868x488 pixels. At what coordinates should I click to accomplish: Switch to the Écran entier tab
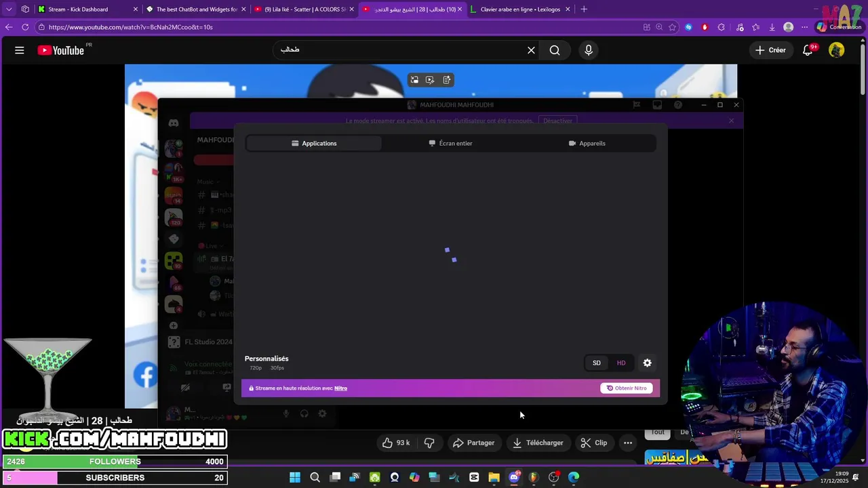451,143
